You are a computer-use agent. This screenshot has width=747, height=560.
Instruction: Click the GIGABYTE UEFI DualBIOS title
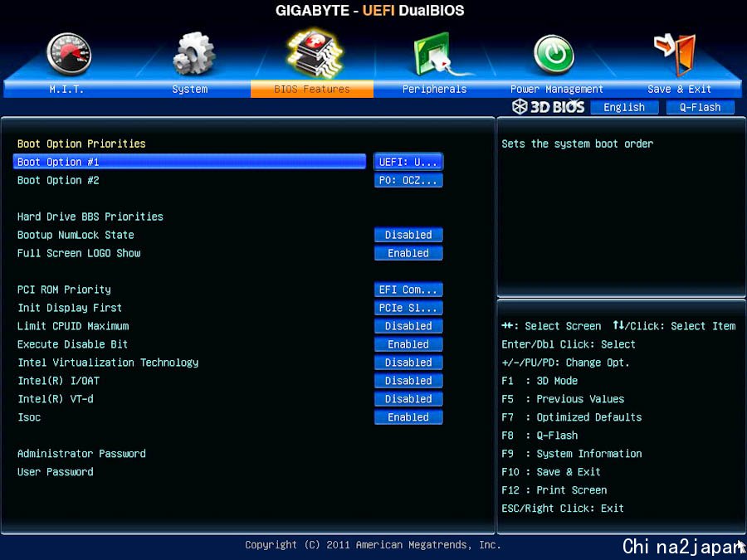(369, 11)
